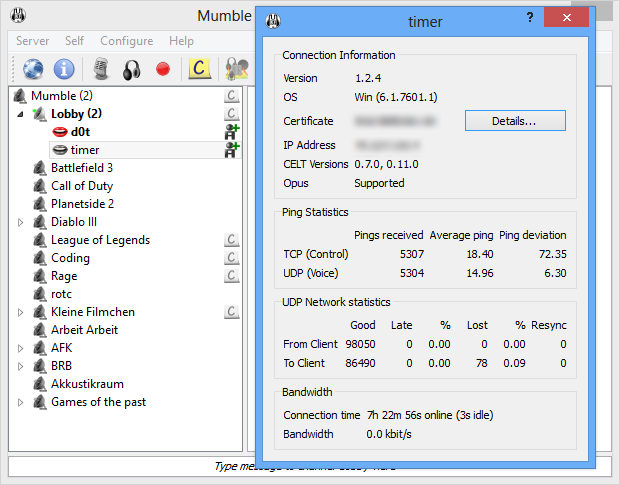Click comment icon beside Lobby (2) channel

pyautogui.click(x=232, y=113)
